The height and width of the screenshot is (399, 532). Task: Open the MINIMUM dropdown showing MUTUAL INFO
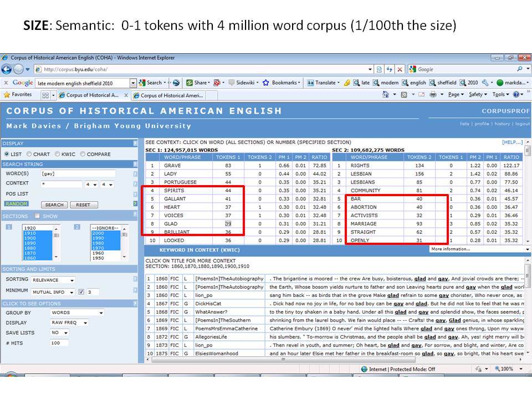pyautogui.click(x=53, y=292)
